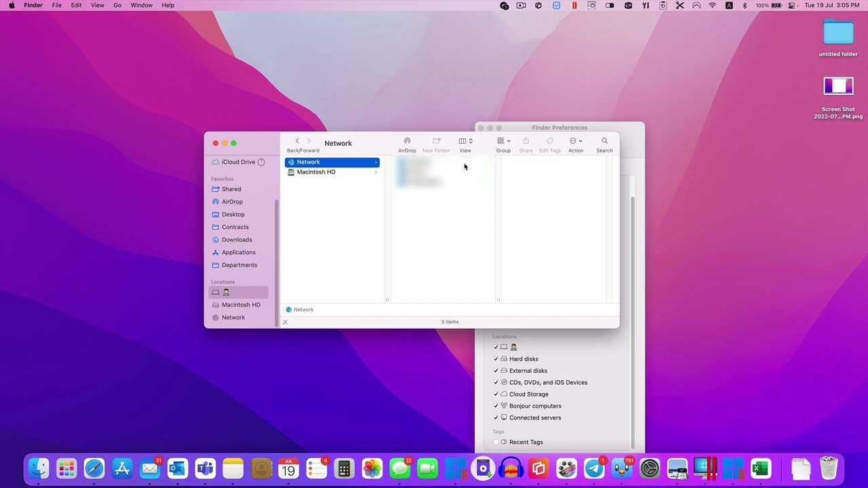This screenshot has width=868, height=488.
Task: Click Network in the Finder path bar
Action: [300, 310]
